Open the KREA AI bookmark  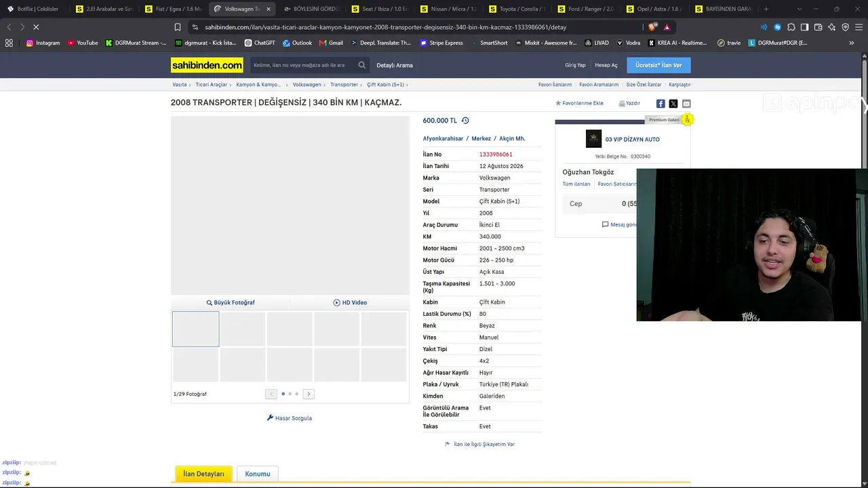(677, 43)
